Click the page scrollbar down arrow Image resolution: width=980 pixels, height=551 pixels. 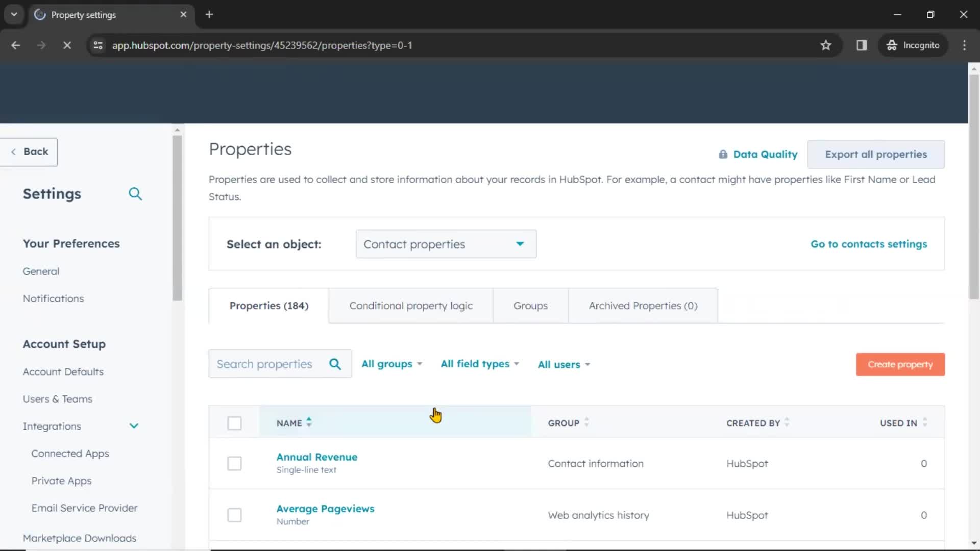(x=974, y=543)
